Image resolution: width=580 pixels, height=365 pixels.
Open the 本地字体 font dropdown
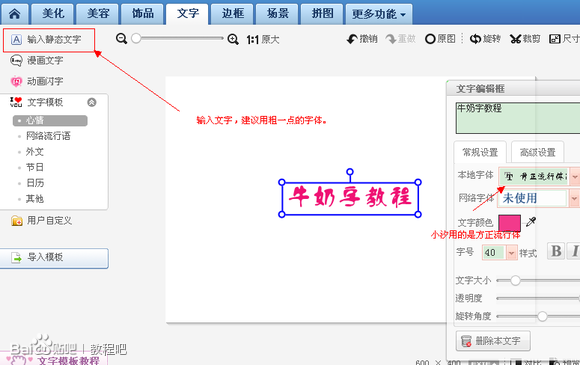[x=574, y=177]
